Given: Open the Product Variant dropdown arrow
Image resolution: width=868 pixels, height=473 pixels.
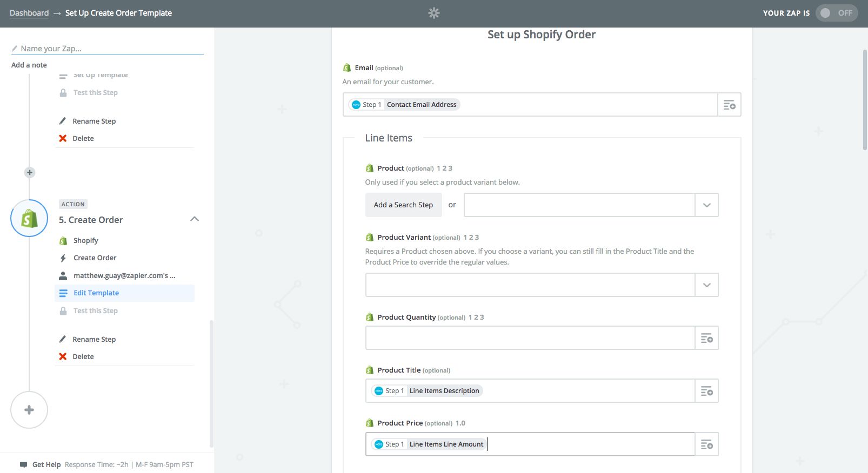Looking at the screenshot, I should point(706,285).
